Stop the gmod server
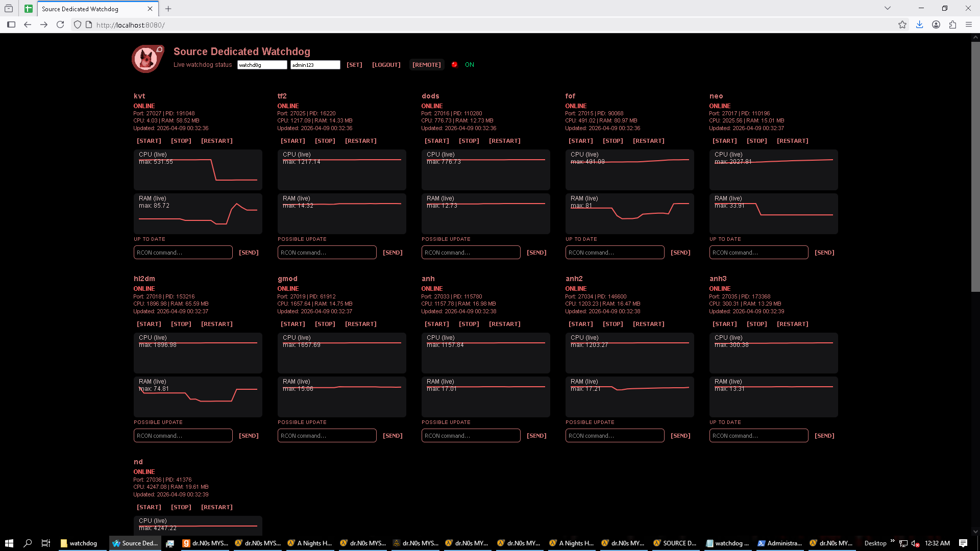Viewport: 980px width, 551px height. (325, 324)
